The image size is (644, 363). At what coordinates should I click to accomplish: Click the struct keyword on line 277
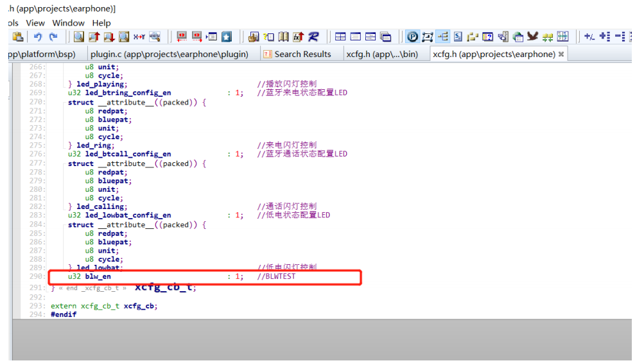pos(80,164)
